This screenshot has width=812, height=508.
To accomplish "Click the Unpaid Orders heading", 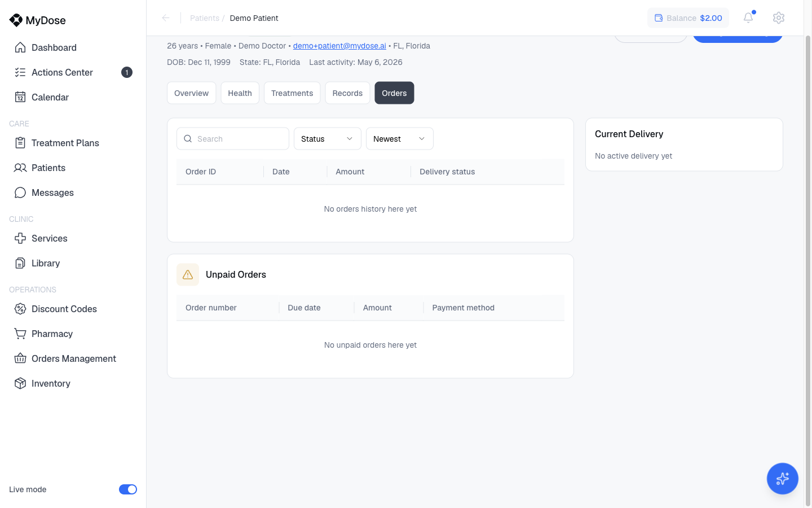I will 236,274.
